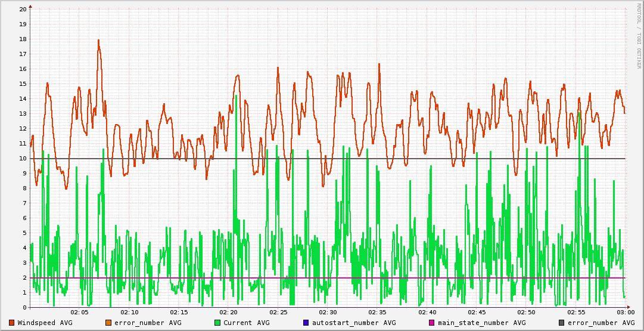
Task: Click the y-axis value 1
Action: pyautogui.click(x=24, y=293)
